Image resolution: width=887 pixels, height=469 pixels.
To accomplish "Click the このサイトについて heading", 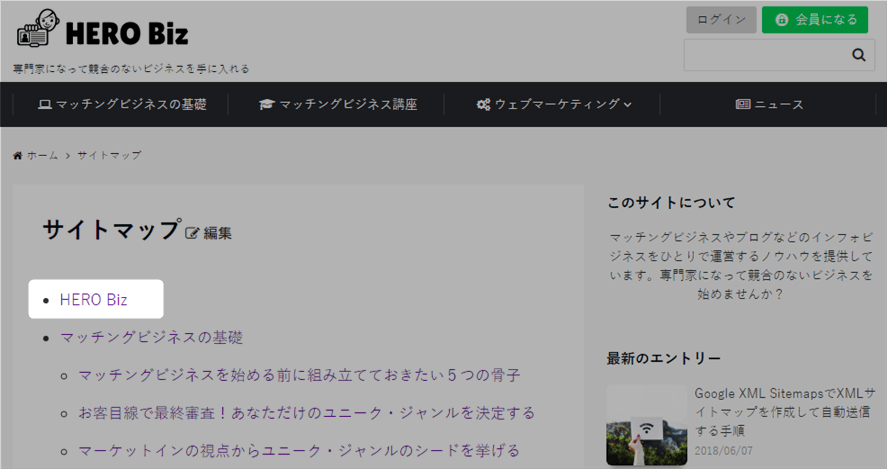I will [671, 203].
